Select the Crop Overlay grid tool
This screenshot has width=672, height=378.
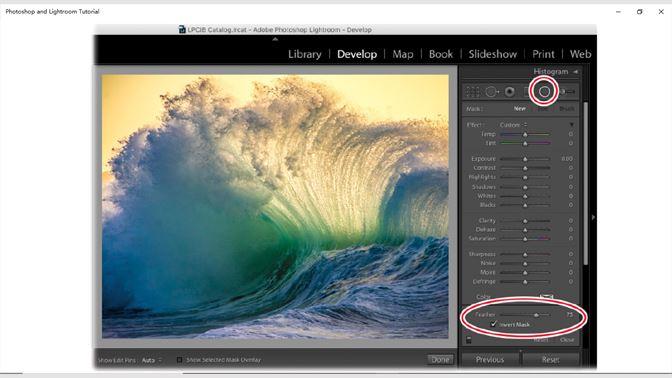coord(473,91)
